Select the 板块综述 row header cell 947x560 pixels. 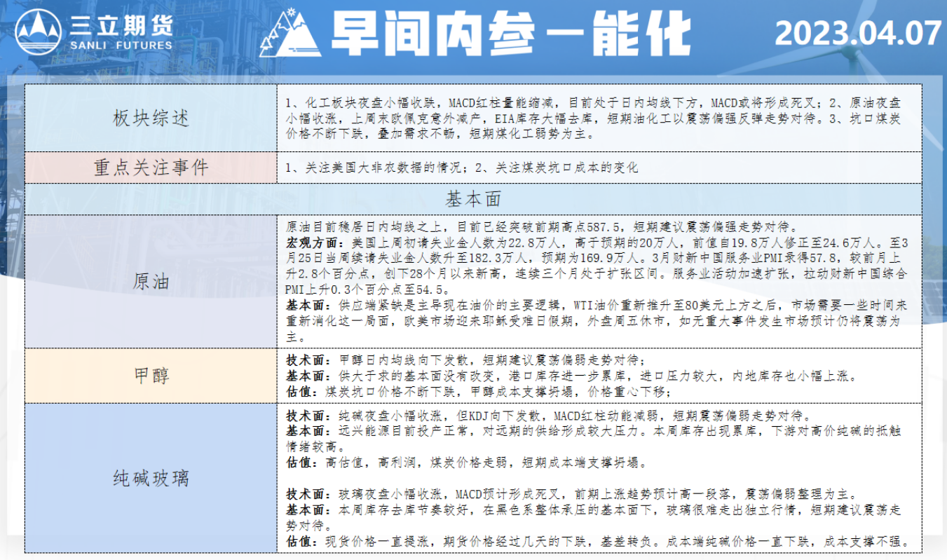pos(151,118)
